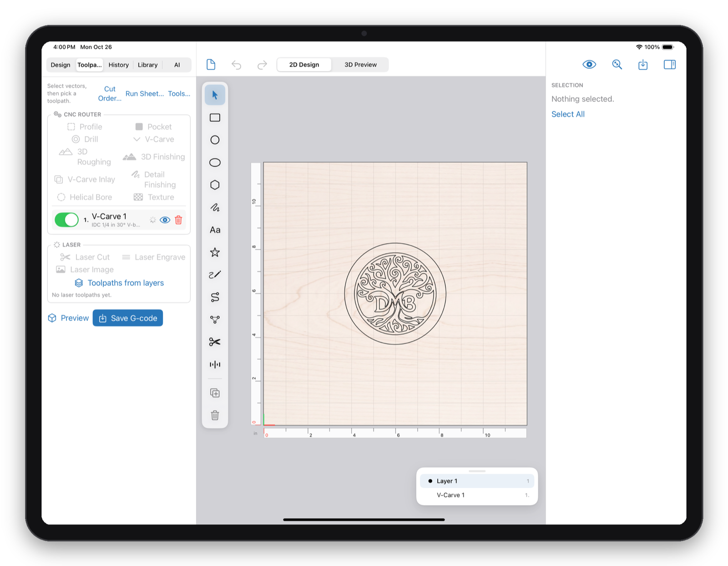Viewport: 728px width, 566px height.
Task: Choose the S-curve path tool
Action: point(215,297)
